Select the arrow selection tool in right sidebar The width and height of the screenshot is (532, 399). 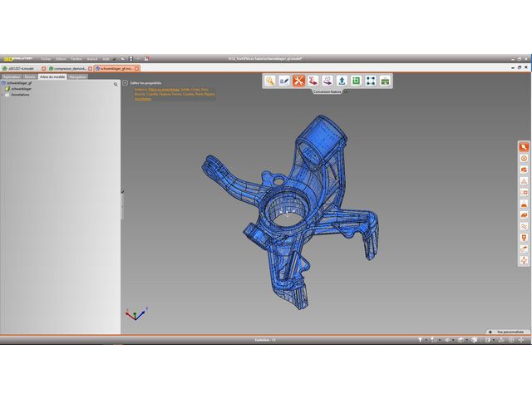524,146
